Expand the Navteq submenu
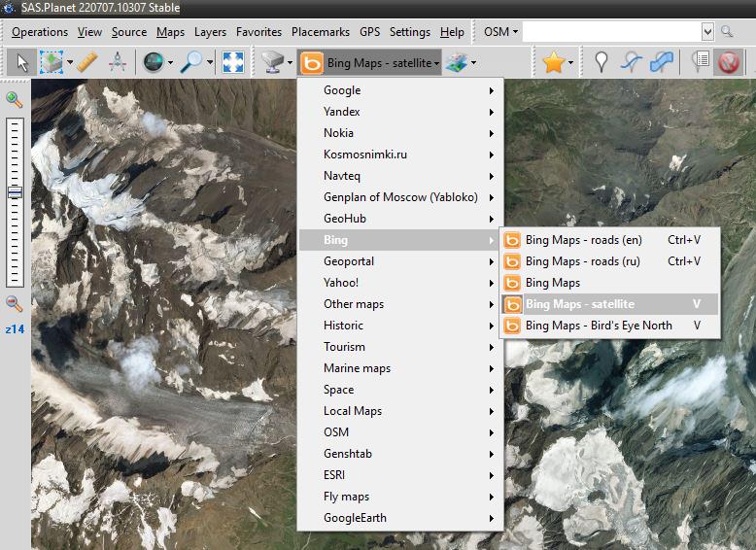Image resolution: width=756 pixels, height=550 pixels. [x=400, y=176]
